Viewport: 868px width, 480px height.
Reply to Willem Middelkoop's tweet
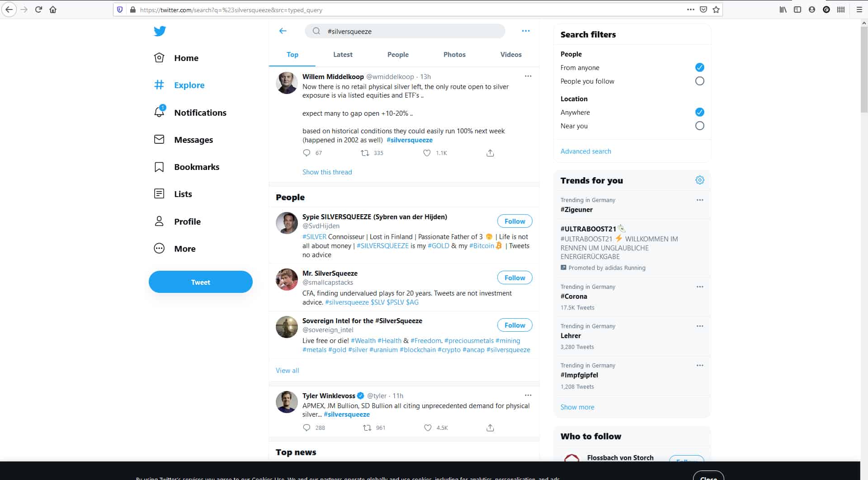tap(307, 153)
